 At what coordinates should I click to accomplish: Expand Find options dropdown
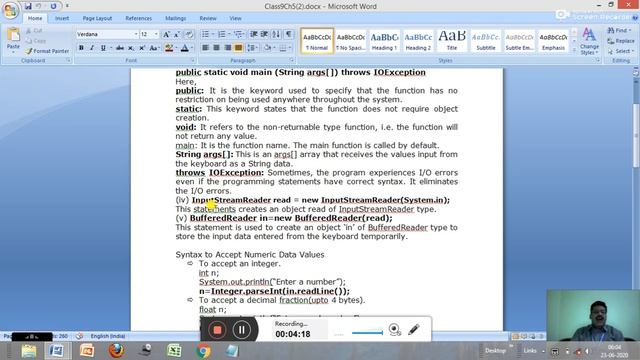[631, 31]
